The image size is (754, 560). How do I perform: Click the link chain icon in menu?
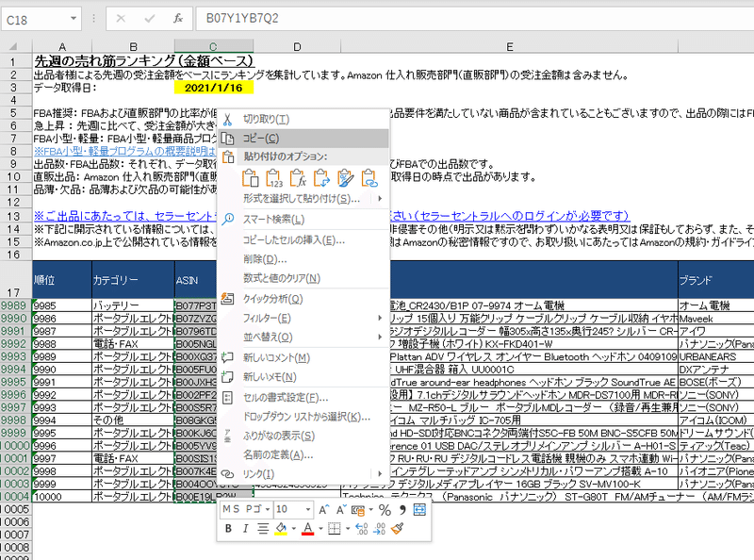[x=227, y=474]
